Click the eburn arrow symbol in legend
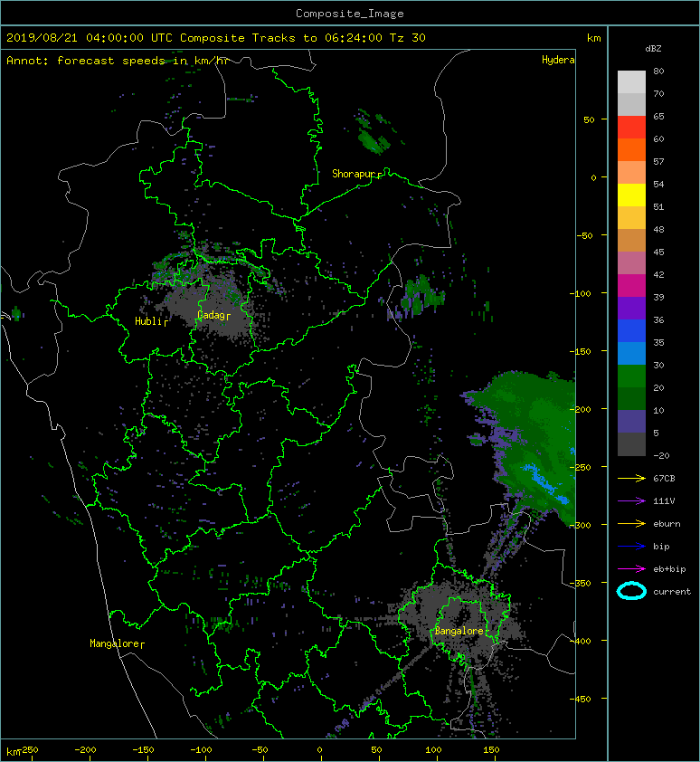Viewport: 700px width, 762px height. [631, 524]
